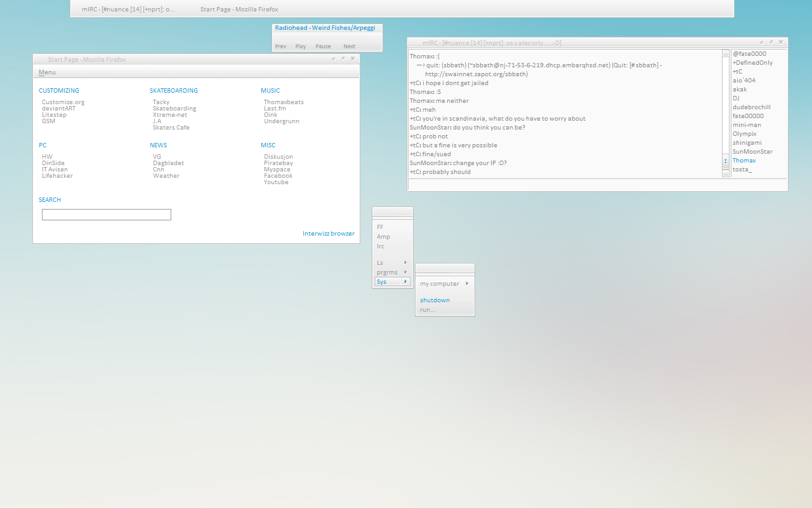The width and height of the screenshot is (812, 508).
Task: Open the Undergrunn link
Action: coord(282,121)
